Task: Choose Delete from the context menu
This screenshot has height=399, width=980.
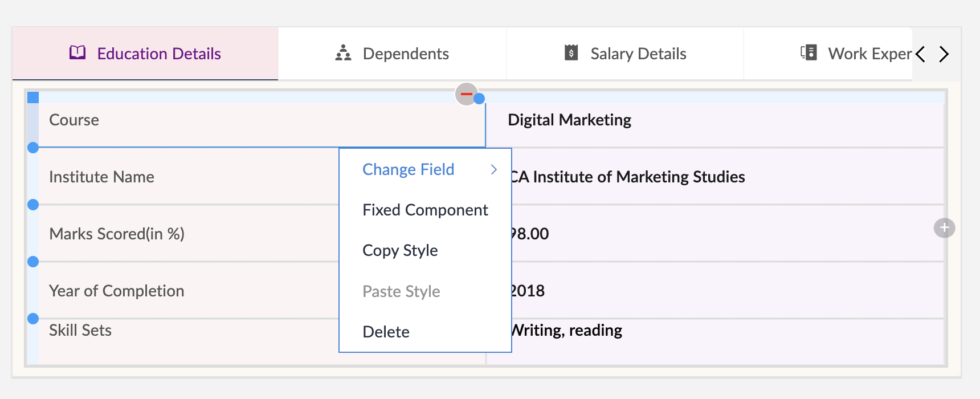Action: tap(386, 332)
